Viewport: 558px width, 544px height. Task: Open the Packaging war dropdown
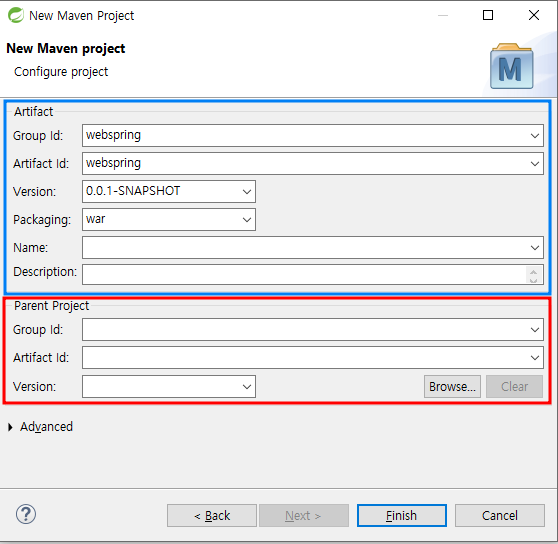pyautogui.click(x=247, y=220)
